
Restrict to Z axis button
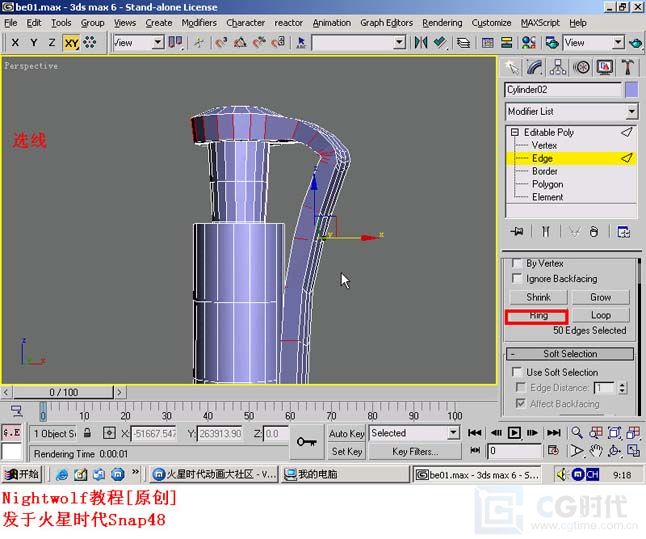(x=52, y=42)
